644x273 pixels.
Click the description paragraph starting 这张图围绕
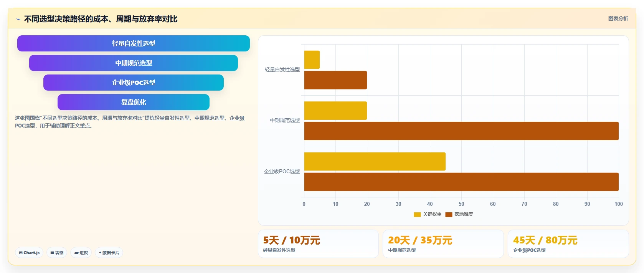point(130,122)
